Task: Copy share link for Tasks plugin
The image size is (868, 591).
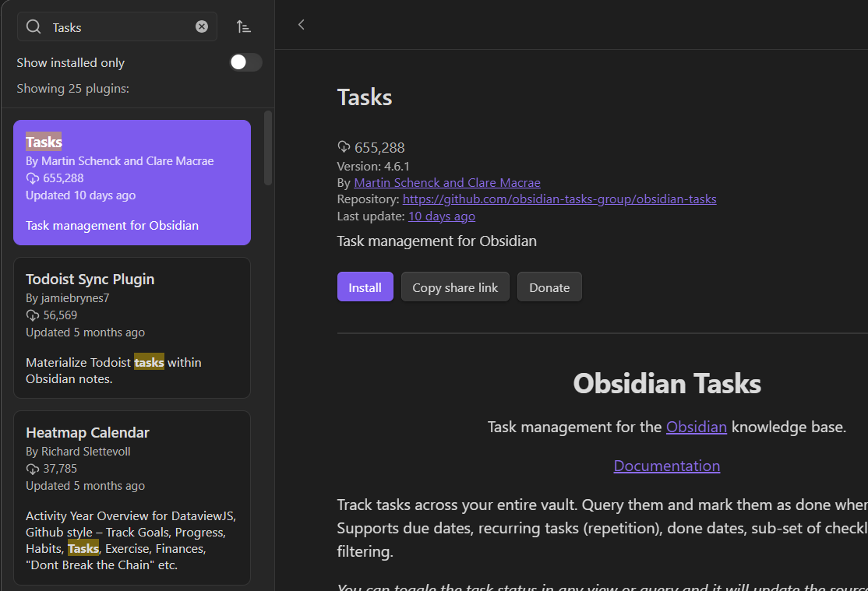Action: tap(455, 287)
